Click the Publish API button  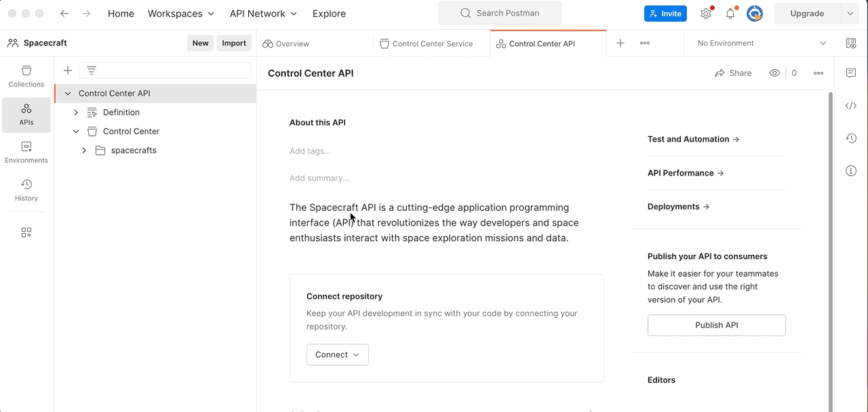click(716, 325)
